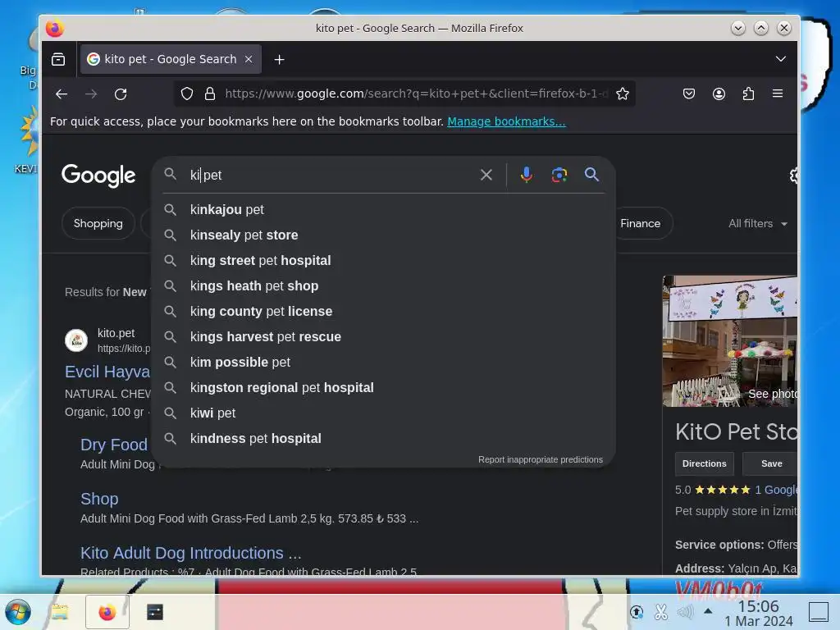This screenshot has height=630, width=840.
Task: Choose suggestion kings harvest pet rescue
Action: tap(383, 337)
